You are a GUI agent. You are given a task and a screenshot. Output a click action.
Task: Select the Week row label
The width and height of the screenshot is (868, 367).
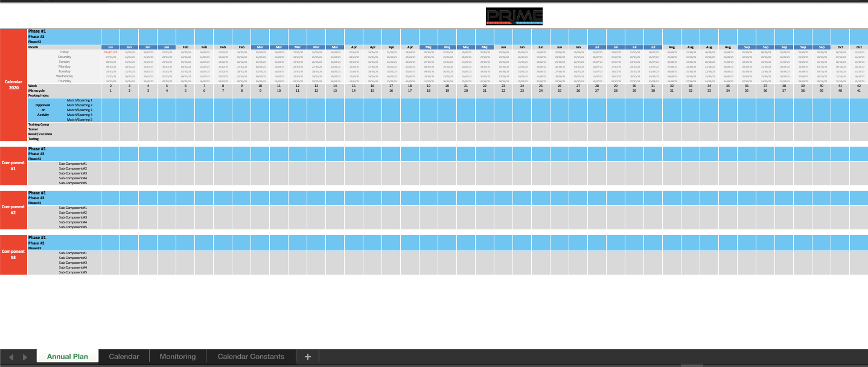click(33, 86)
